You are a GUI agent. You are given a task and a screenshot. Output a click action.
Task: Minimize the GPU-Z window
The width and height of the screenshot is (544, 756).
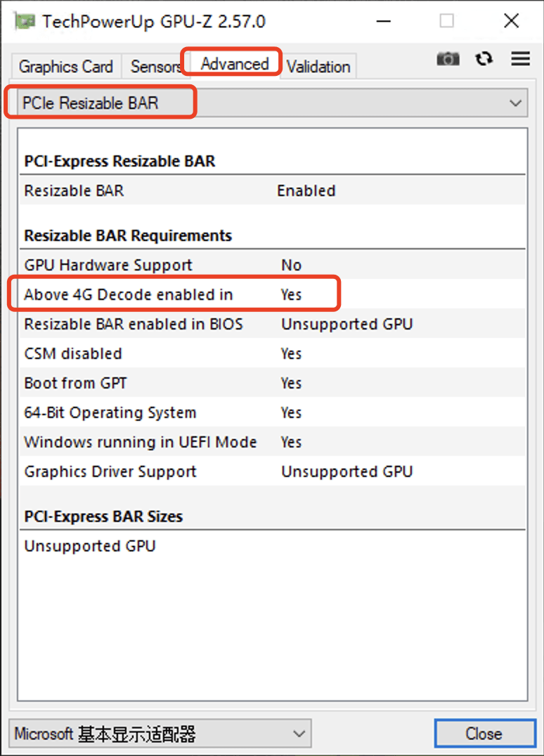pos(383,21)
